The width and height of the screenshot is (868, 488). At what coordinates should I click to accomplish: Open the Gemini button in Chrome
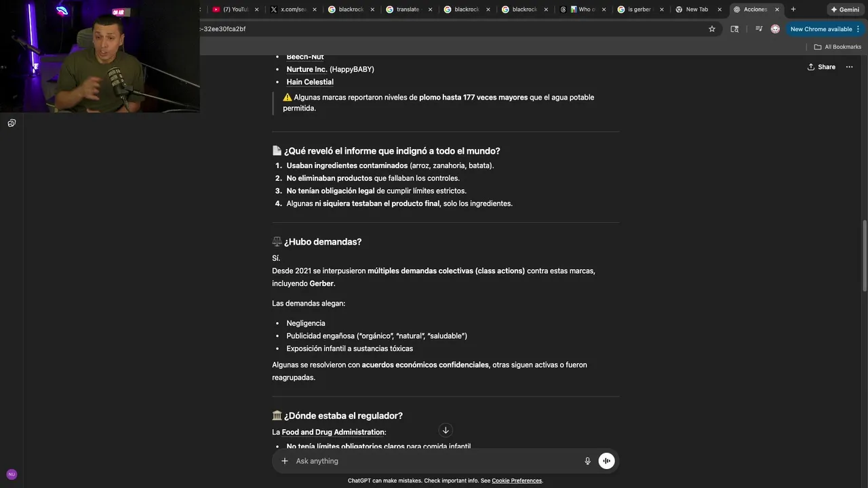click(845, 9)
